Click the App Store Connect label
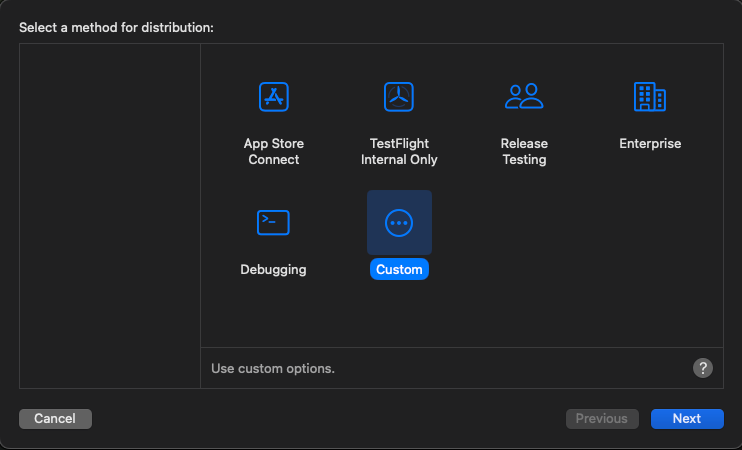This screenshot has width=742, height=450. [x=274, y=151]
